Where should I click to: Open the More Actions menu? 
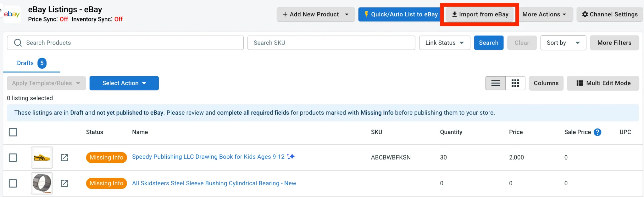click(x=544, y=14)
